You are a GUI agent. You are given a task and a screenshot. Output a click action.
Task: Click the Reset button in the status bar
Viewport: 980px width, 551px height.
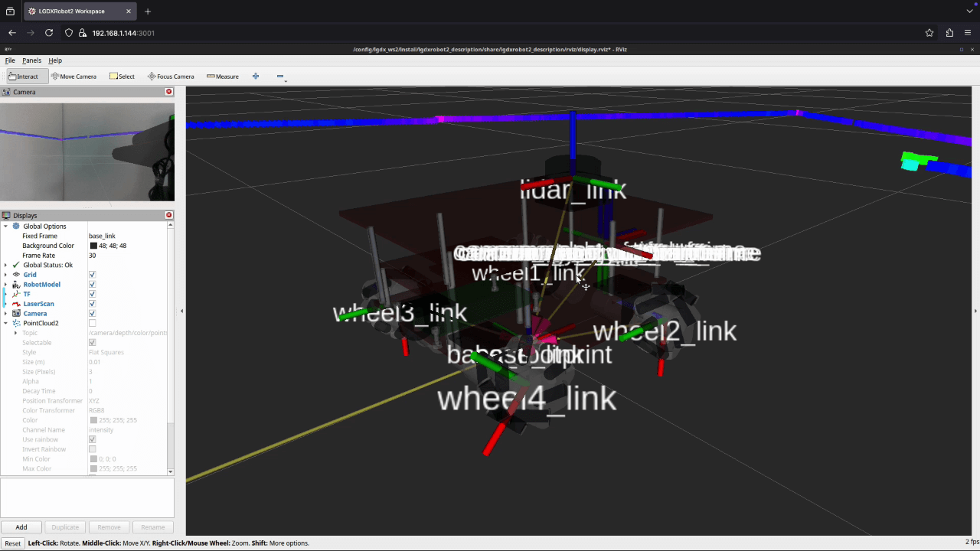pyautogui.click(x=12, y=543)
